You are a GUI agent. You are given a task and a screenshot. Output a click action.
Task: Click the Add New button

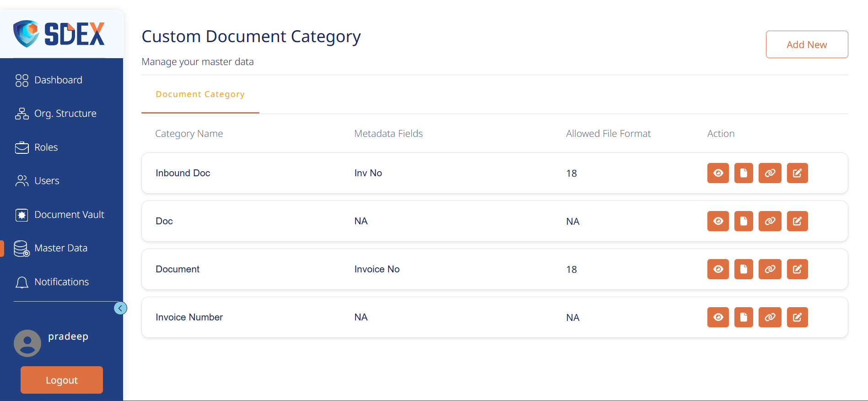pyautogui.click(x=807, y=44)
